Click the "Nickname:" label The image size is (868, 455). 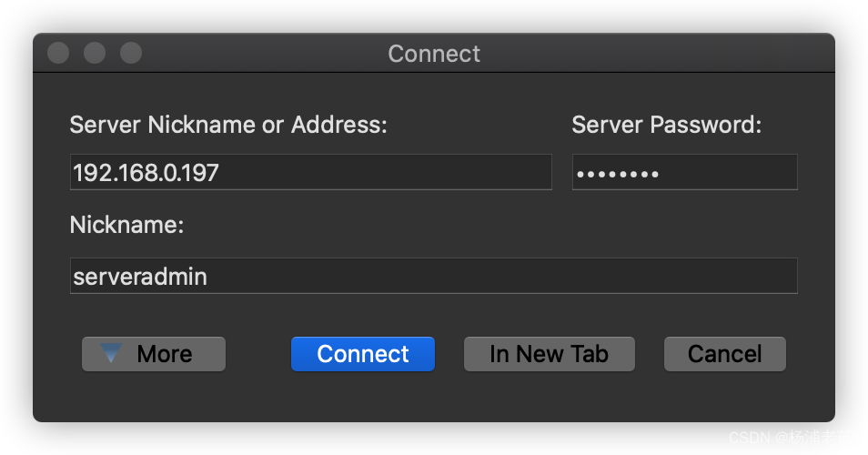(126, 225)
